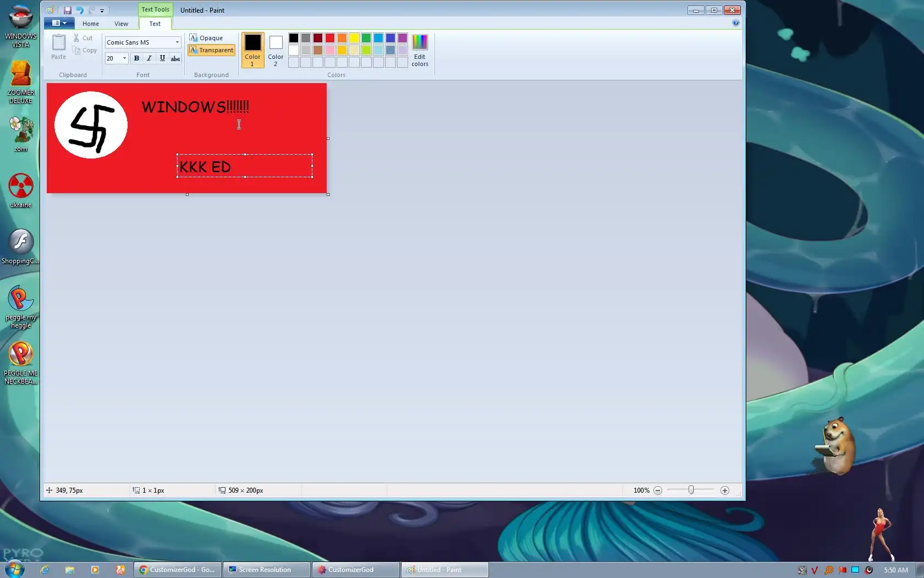Click the canvas bottom-right corner resize handle
The height and width of the screenshot is (578, 924).
pyautogui.click(x=328, y=194)
